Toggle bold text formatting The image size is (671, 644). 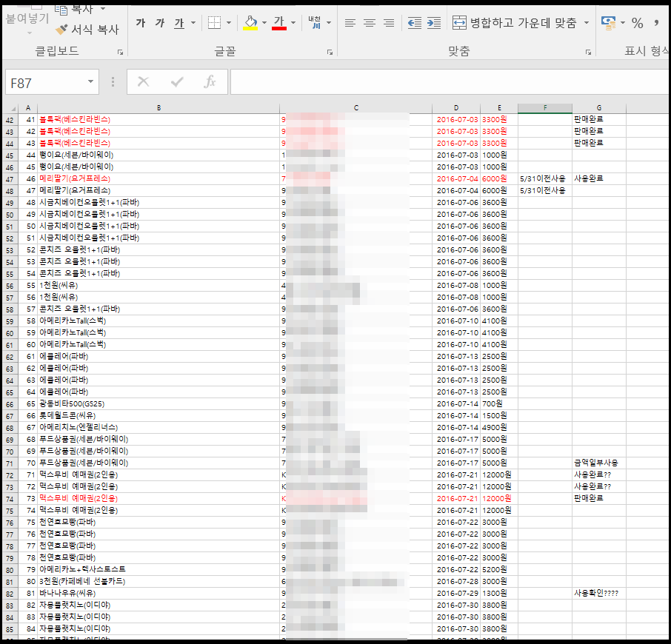click(141, 23)
